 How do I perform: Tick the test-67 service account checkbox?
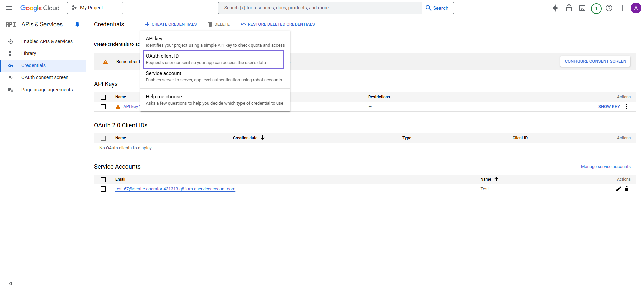[x=103, y=189]
